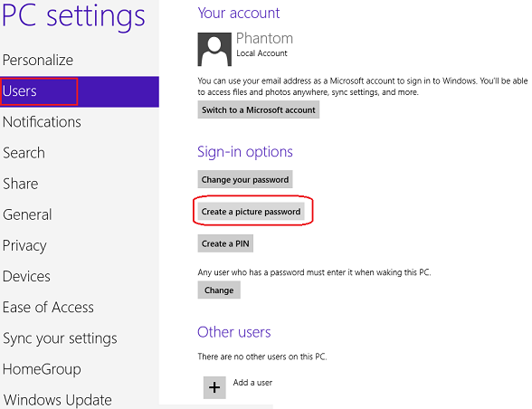Screen dimensions: 532x409
Task: Open the HomeGroup settings category
Action: click(x=42, y=369)
